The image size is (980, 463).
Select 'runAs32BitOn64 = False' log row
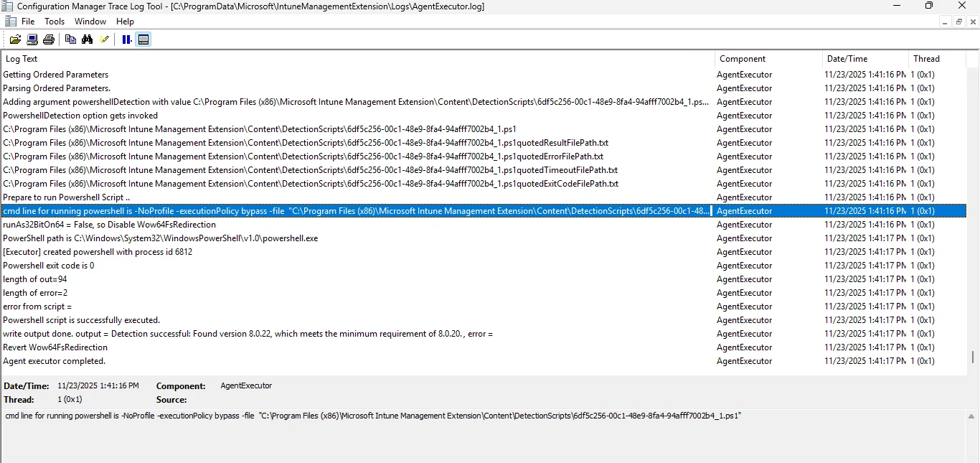coord(484,225)
